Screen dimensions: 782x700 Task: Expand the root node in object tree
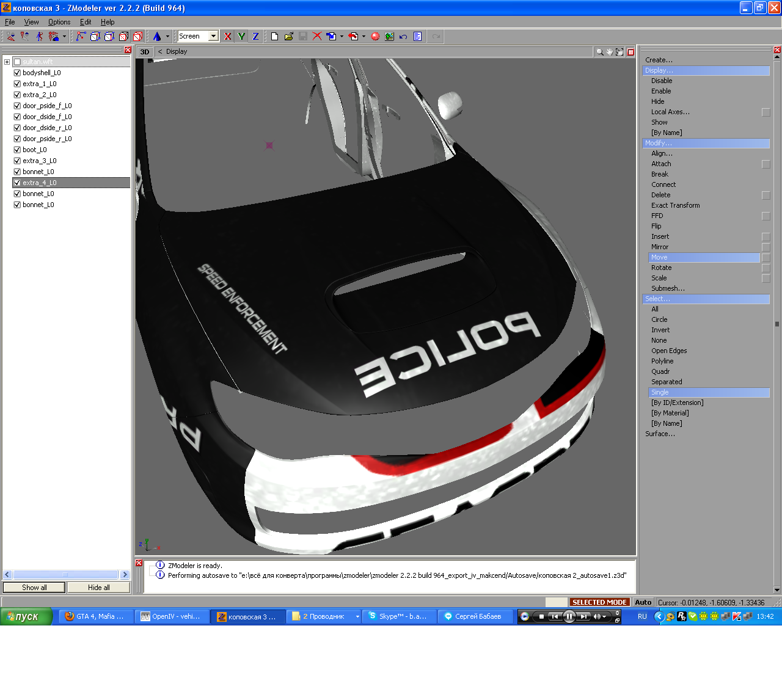click(x=7, y=62)
